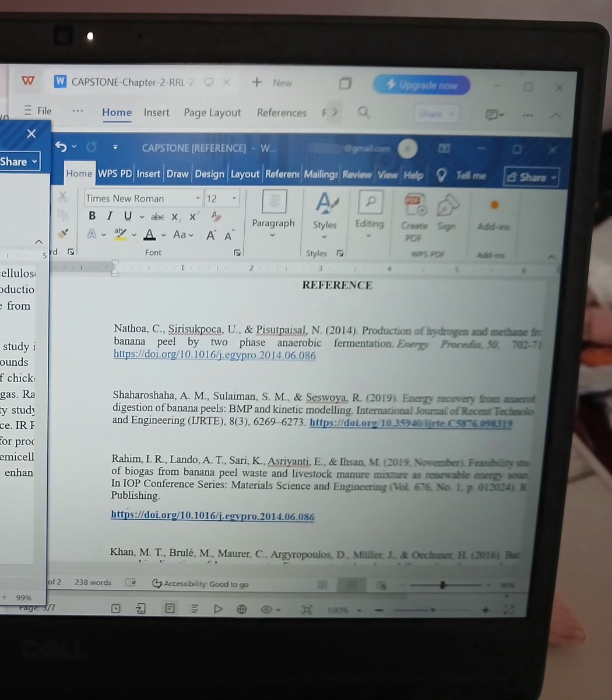
Task: Open the Home tab in Word
Action: click(x=79, y=173)
